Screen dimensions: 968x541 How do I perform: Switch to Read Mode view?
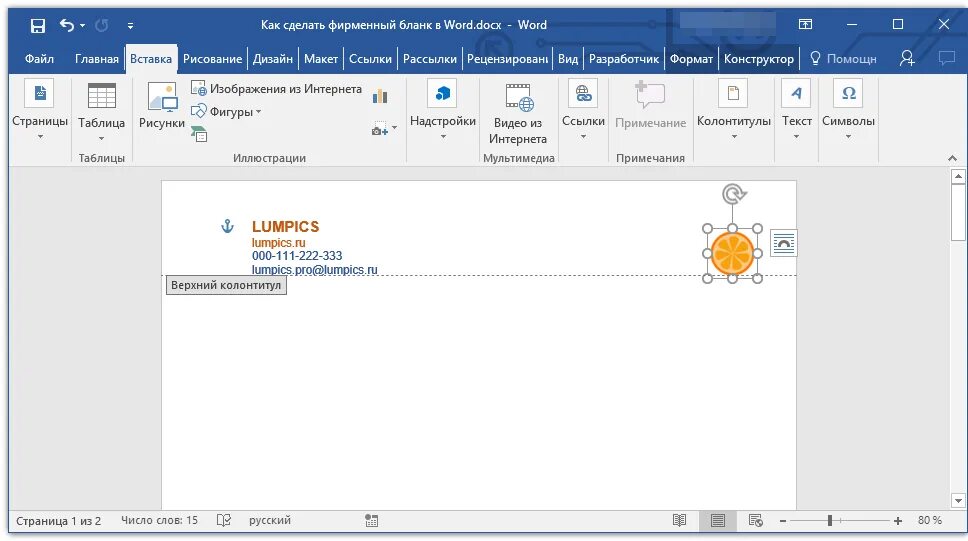click(x=679, y=521)
